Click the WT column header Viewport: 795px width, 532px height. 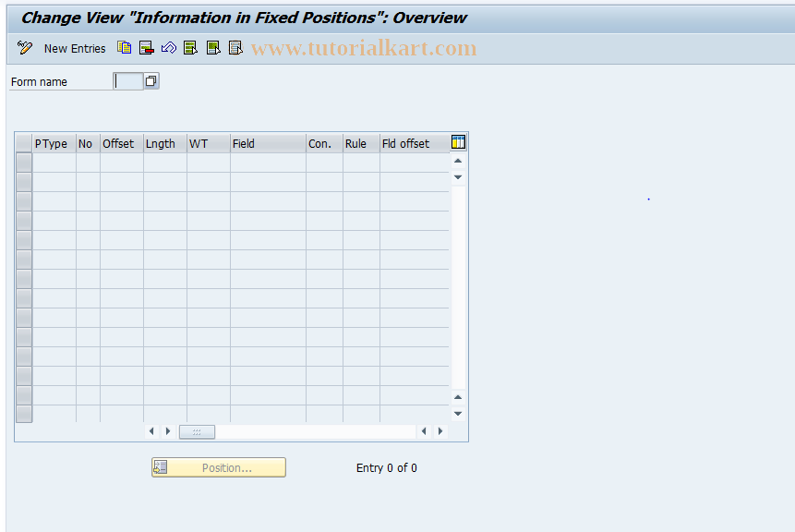point(209,143)
